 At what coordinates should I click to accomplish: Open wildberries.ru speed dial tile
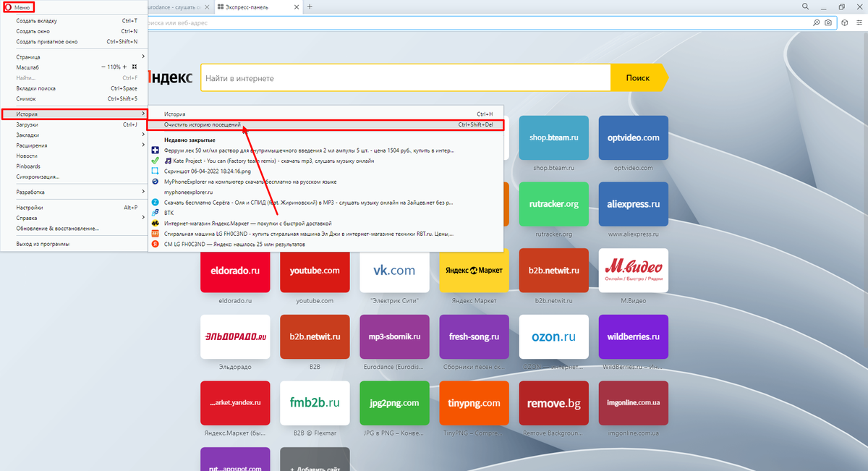(x=634, y=337)
